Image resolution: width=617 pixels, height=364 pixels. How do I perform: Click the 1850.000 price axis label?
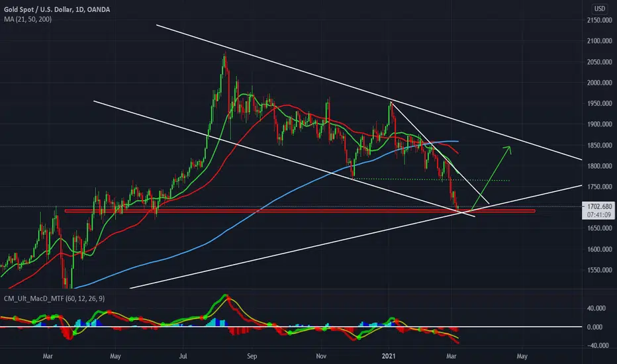pyautogui.click(x=599, y=145)
